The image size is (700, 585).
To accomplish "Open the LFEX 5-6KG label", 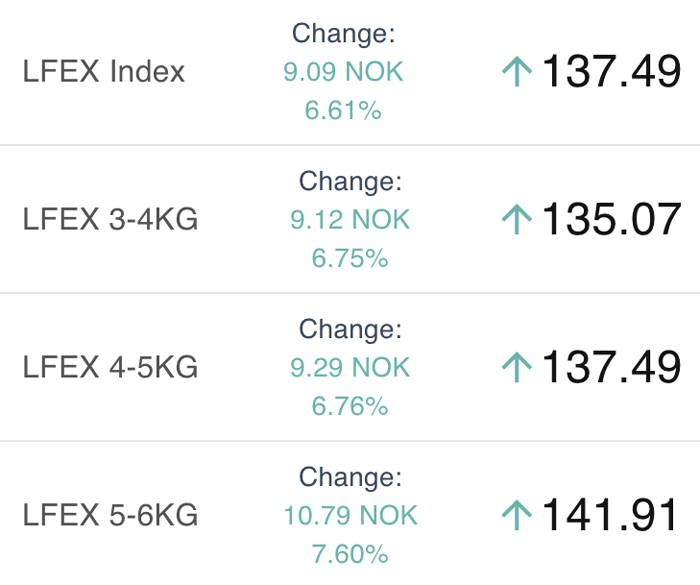I will [110, 516].
